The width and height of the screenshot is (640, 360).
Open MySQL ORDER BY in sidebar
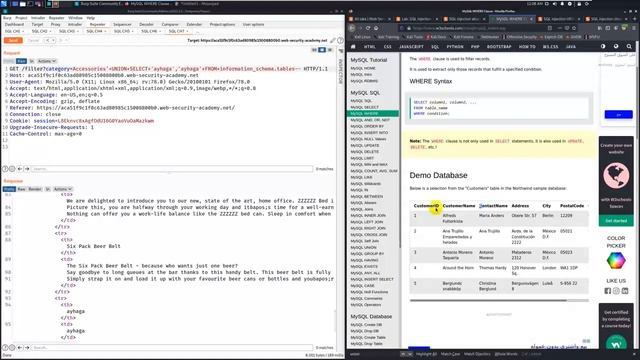pos(367,126)
